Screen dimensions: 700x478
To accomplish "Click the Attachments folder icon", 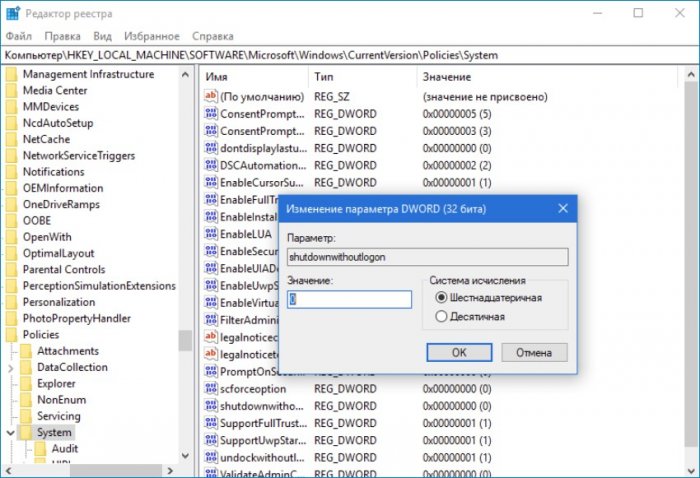I will click(25, 351).
